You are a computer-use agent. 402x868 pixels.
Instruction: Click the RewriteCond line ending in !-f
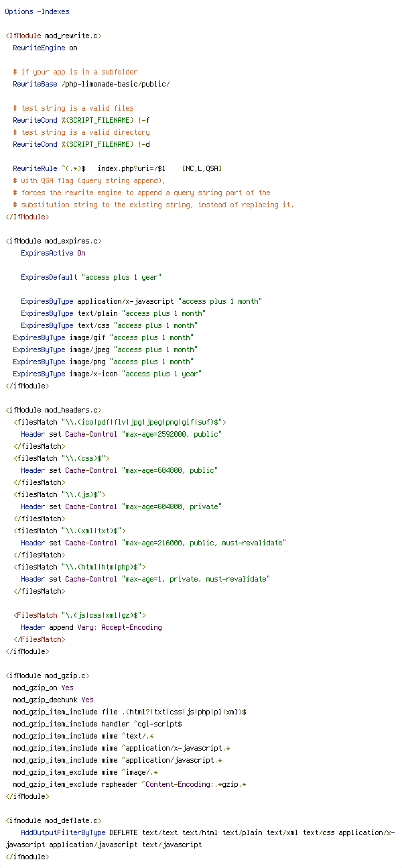click(x=81, y=120)
